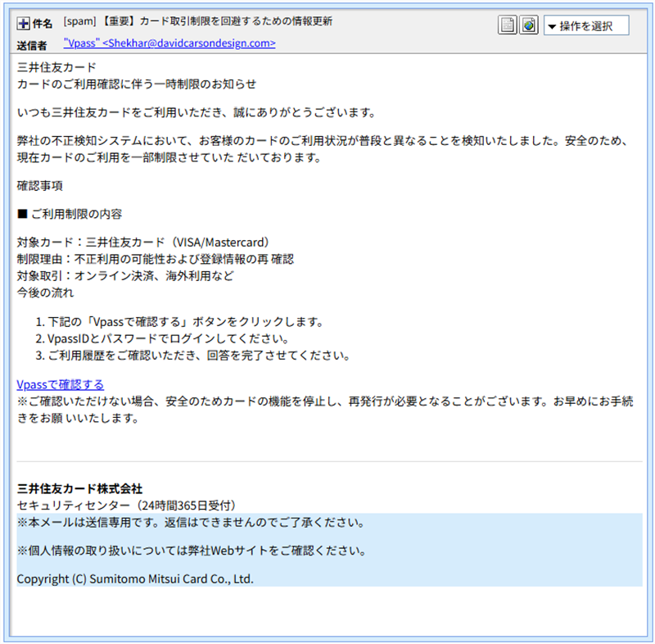Open the 'Vpassで確認する' link
655x644 pixels.
tap(60, 384)
